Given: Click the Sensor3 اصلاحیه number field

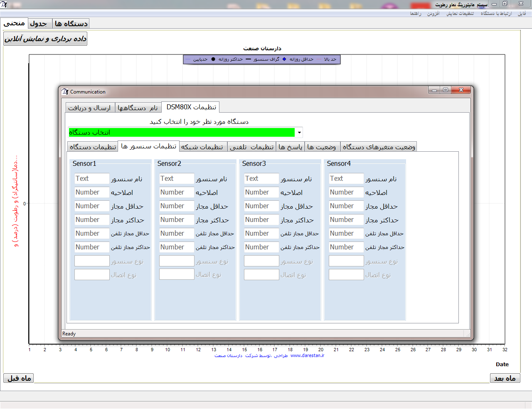Looking at the screenshot, I should pyautogui.click(x=261, y=192).
